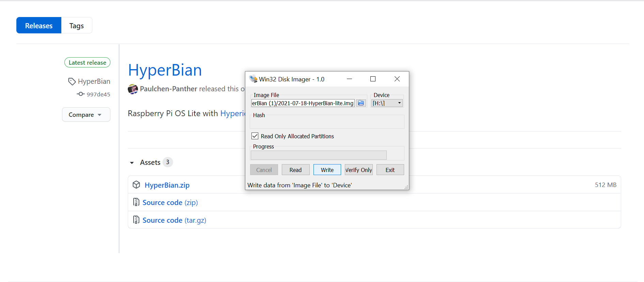The height and width of the screenshot is (282, 644).
Task: Click the commit icon next to 997de45
Action: (80, 94)
